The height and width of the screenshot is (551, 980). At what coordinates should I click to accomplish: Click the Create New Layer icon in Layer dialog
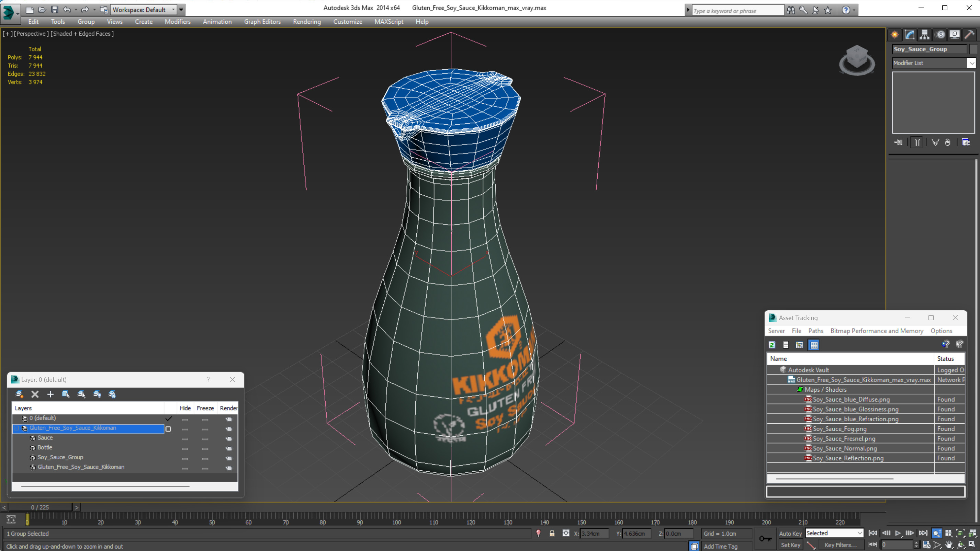point(19,394)
